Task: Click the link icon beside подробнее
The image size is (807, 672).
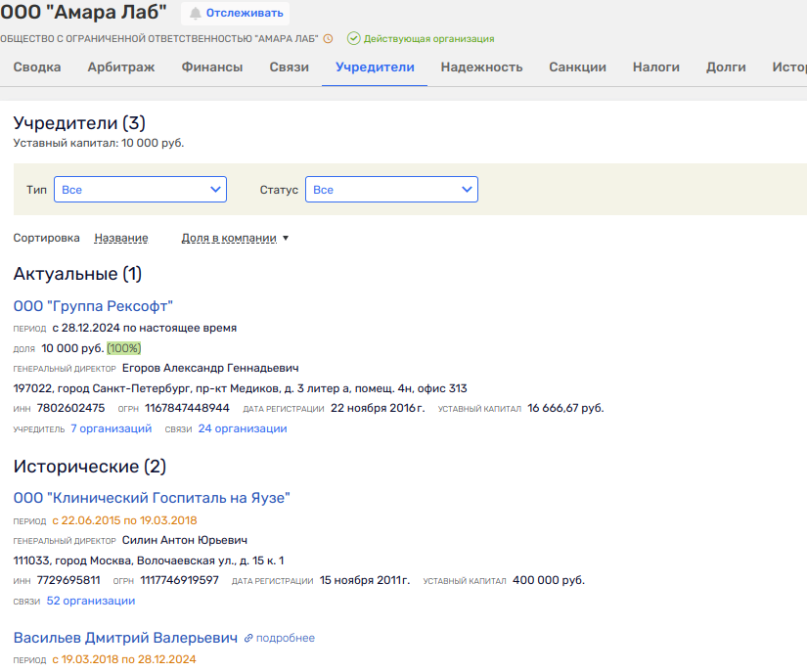Action: pyautogui.click(x=248, y=638)
